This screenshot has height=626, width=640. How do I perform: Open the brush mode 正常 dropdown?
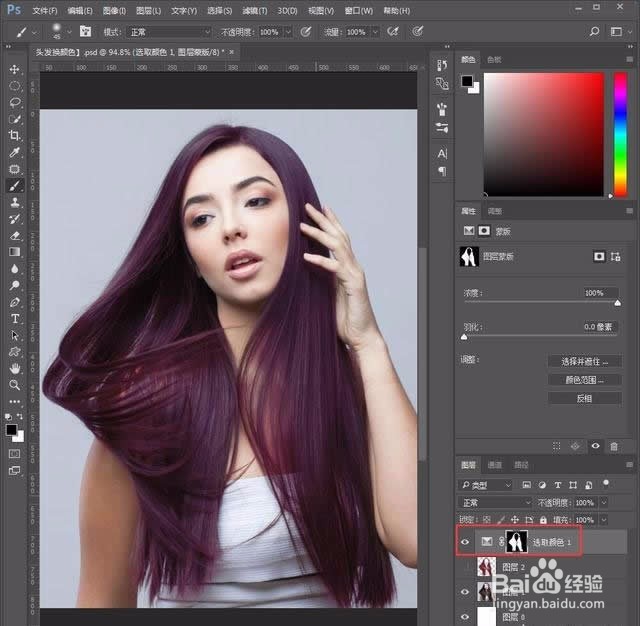[169, 32]
